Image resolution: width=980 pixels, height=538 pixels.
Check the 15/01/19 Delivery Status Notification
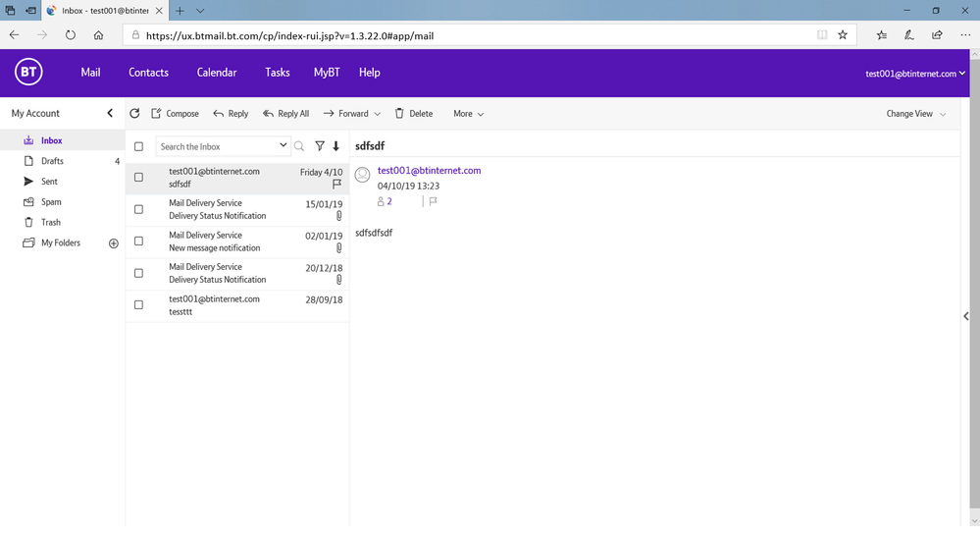[x=138, y=209]
